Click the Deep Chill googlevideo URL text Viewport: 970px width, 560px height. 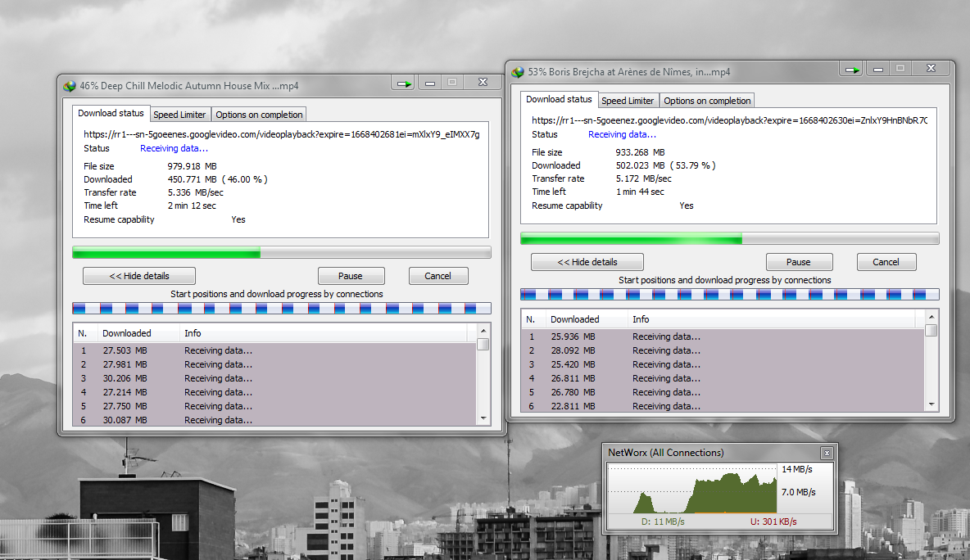click(x=282, y=134)
